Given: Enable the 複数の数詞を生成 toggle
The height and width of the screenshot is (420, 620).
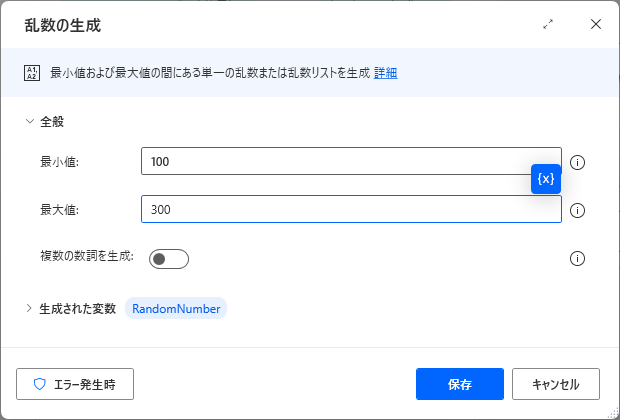Looking at the screenshot, I should pyautogui.click(x=168, y=259).
